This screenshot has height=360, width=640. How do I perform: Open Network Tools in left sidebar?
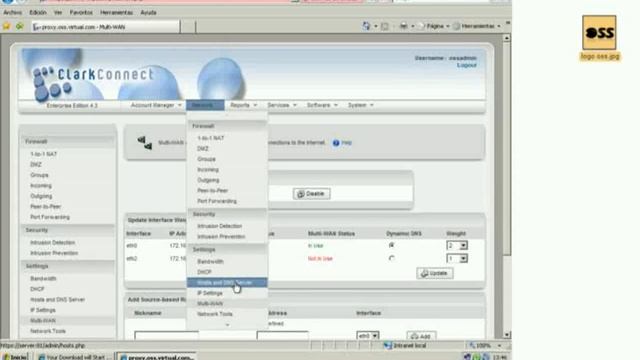point(48,331)
